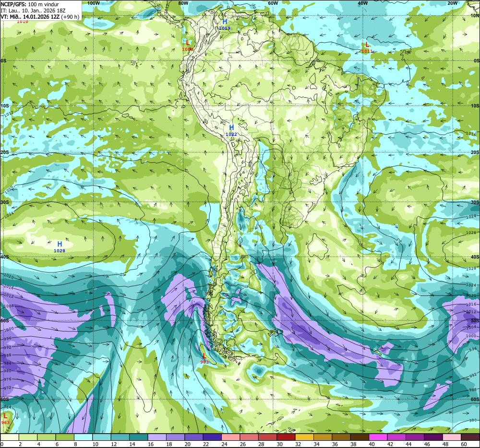Screen dimensions: 480x448
Task: Click the legend value 60
Action: pos(464,444)
